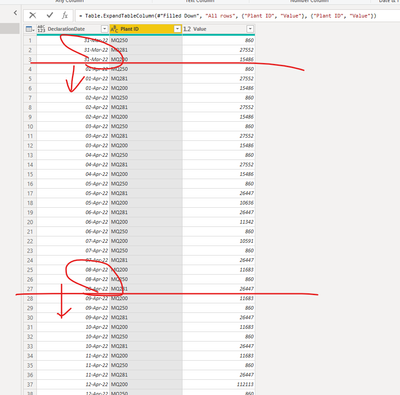Viewport: 400px width, 395px height.
Task: Click the Plant ID cell in row 19
Action: [x=146, y=212]
